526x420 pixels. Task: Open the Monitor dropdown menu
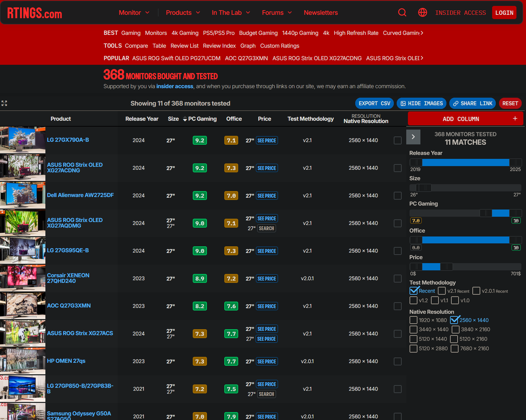(134, 12)
